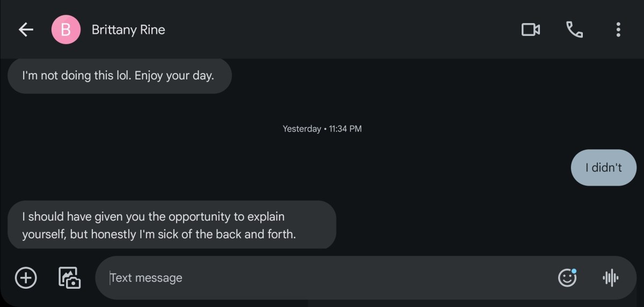Select the "I didn't" sent message
The image size is (644, 307).
click(x=603, y=167)
